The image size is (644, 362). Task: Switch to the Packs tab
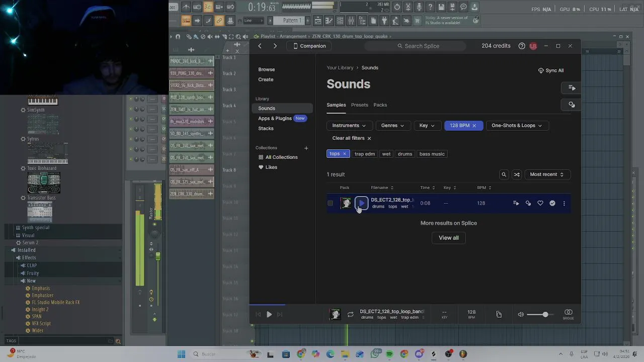click(x=380, y=105)
